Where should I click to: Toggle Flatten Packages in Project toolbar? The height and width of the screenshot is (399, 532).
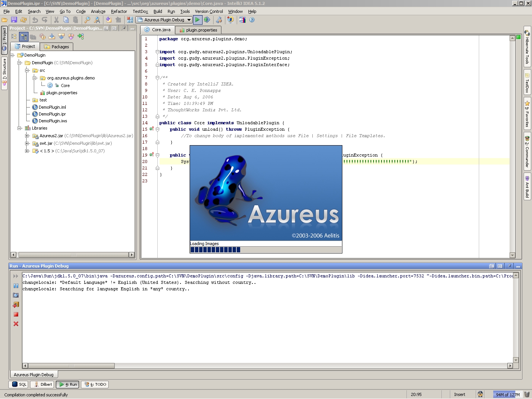14,36
